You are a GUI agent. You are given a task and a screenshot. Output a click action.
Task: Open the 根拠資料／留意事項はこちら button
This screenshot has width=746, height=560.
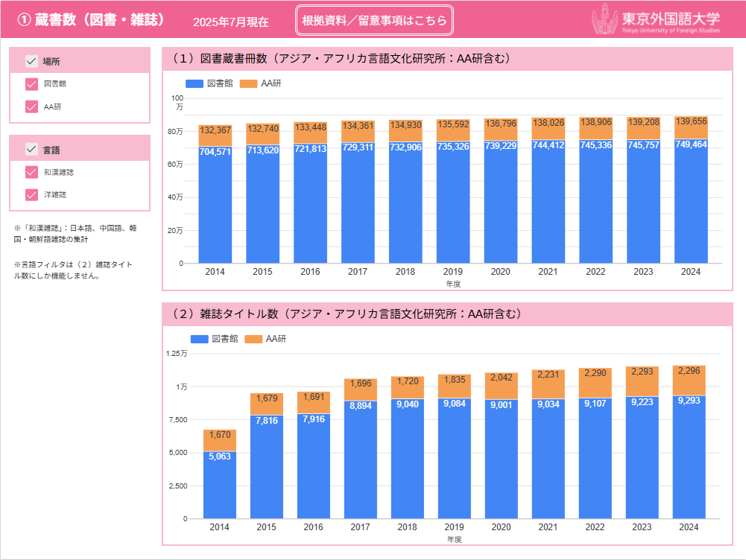click(374, 22)
